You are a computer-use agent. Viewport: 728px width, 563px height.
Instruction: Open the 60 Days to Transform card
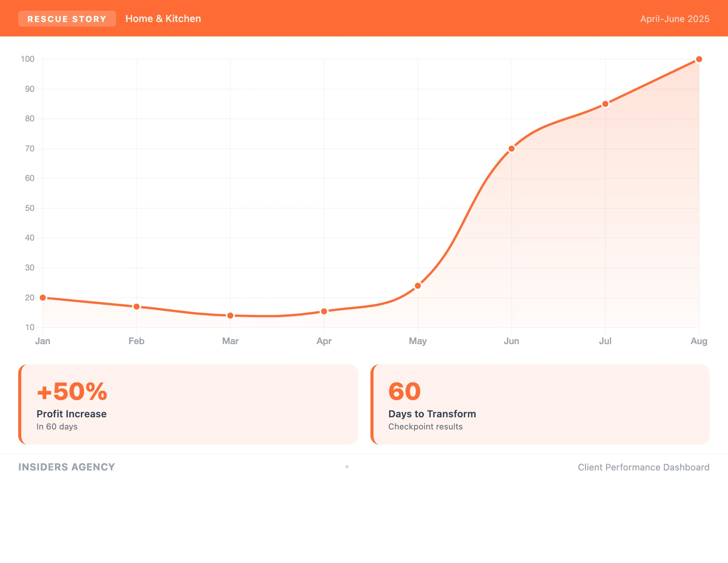tap(540, 404)
